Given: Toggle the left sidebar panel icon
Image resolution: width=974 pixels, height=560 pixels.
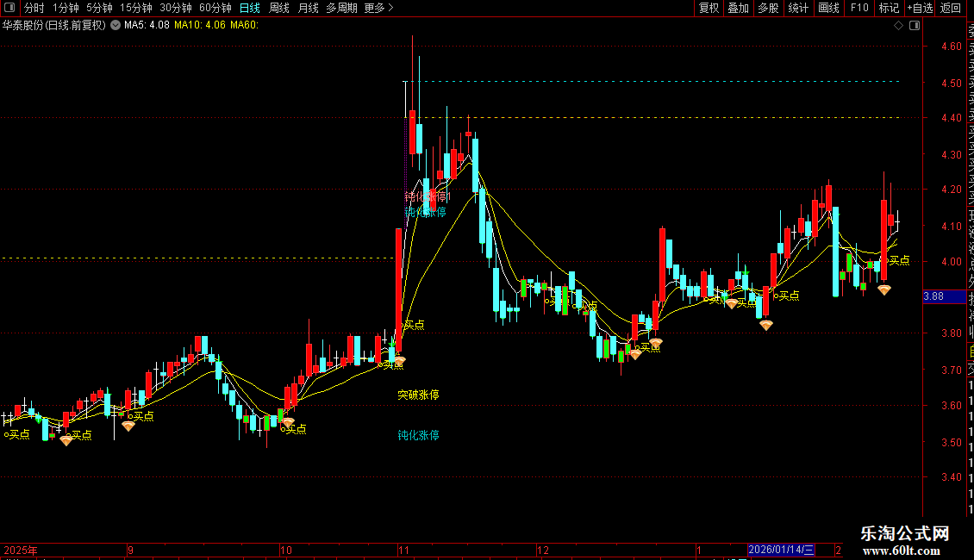Looking at the screenshot, I should click(9, 8).
